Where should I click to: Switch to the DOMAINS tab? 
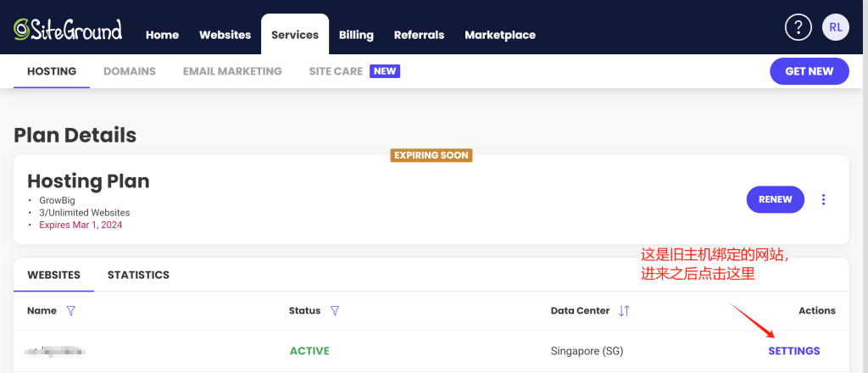pyautogui.click(x=130, y=71)
